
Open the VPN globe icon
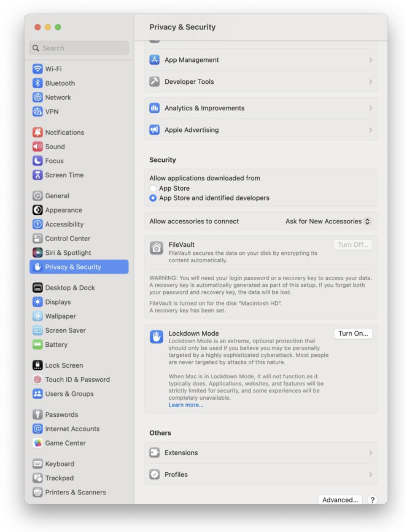tap(37, 112)
